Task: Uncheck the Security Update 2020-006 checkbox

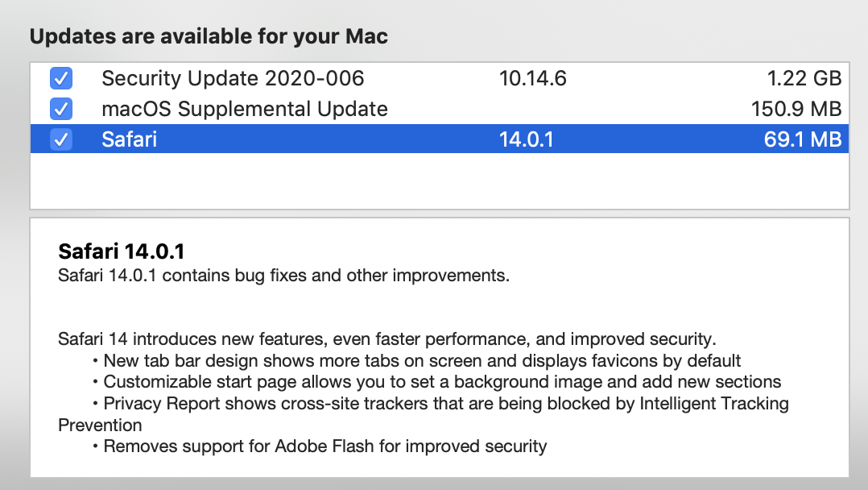Action: [61, 78]
